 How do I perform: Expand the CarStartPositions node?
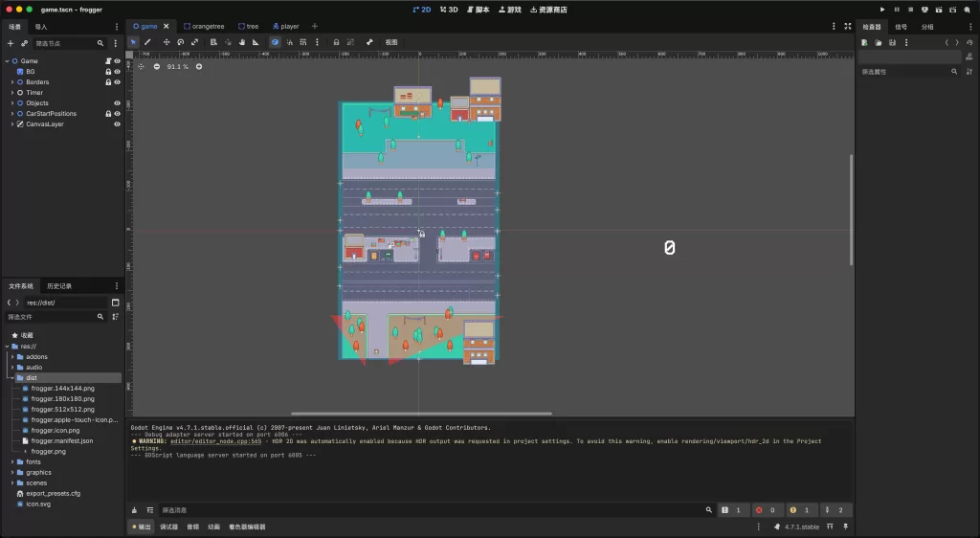(x=12, y=114)
